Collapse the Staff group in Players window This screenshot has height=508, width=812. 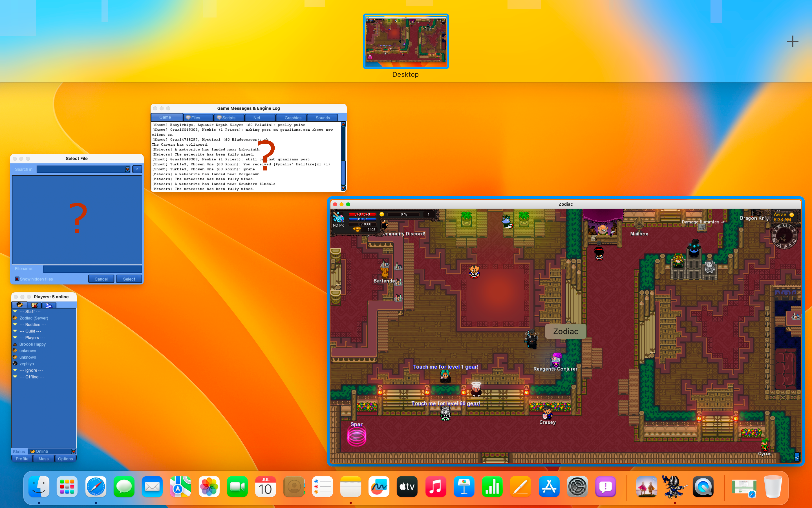pyautogui.click(x=15, y=312)
